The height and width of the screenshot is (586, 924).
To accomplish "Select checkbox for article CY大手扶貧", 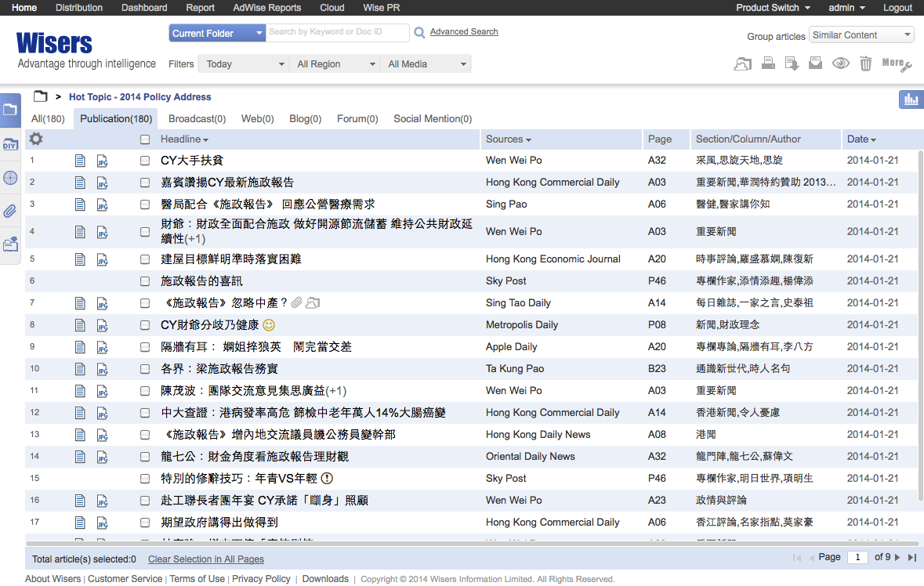I will point(145,161).
